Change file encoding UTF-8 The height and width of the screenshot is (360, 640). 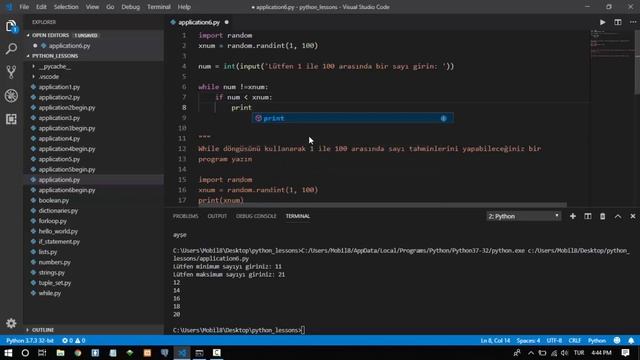(554, 340)
